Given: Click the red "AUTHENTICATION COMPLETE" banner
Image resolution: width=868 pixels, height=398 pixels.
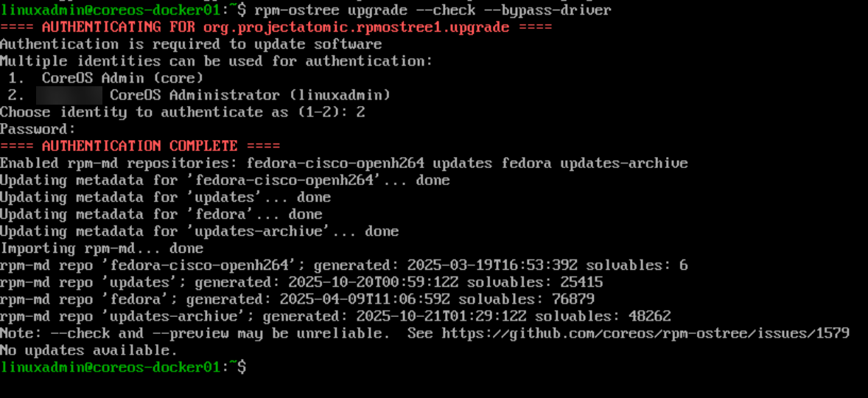Looking at the screenshot, I should (x=140, y=146).
